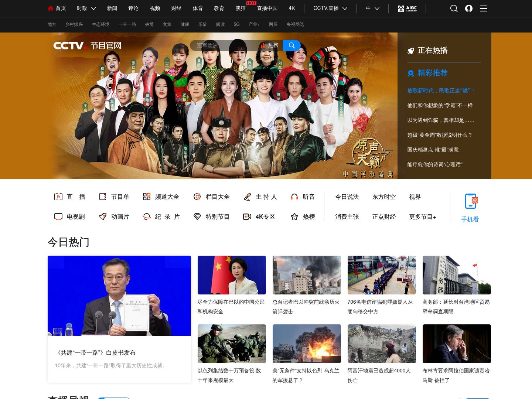Open headline 706名电信诈骗犯罪嫌疑人从缅甸移交中方
The image size is (532, 399).
tap(381, 307)
